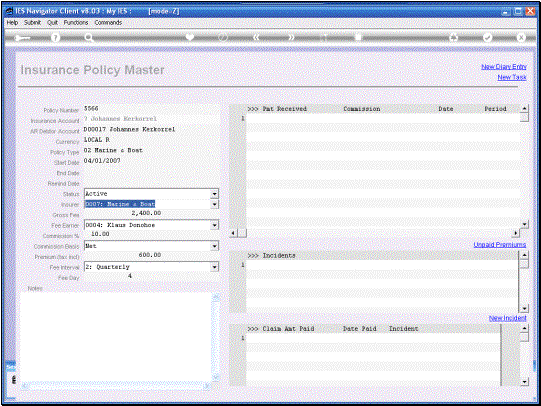Image resolution: width=541 pixels, height=406 pixels.
Task: Go to the previous record with double-left arrows
Action: [256, 37]
